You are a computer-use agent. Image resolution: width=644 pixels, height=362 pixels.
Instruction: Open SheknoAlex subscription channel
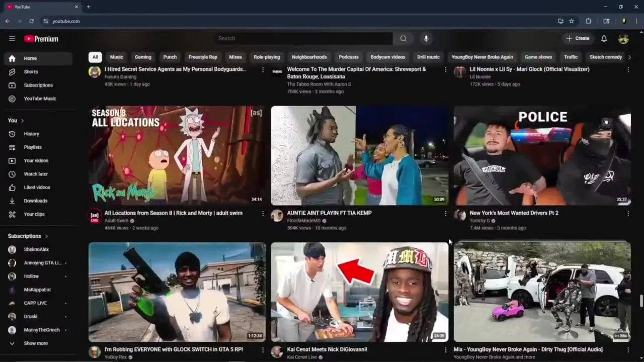click(38, 249)
